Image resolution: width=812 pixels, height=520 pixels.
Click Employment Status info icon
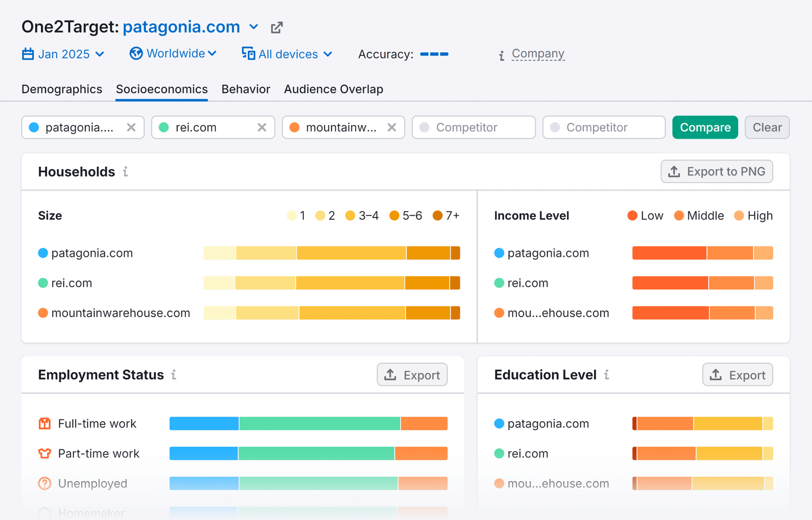coord(174,375)
